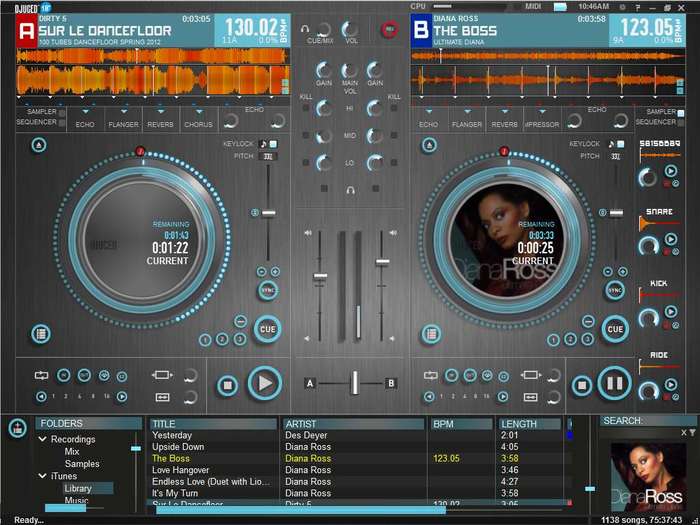The height and width of the screenshot is (525, 700).
Task: Pitch bend up on deck A
Action: [x=275, y=271]
